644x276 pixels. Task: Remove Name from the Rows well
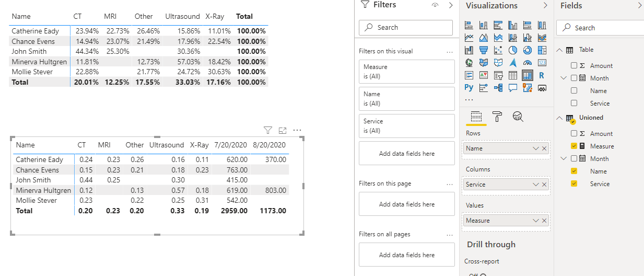[x=544, y=148]
